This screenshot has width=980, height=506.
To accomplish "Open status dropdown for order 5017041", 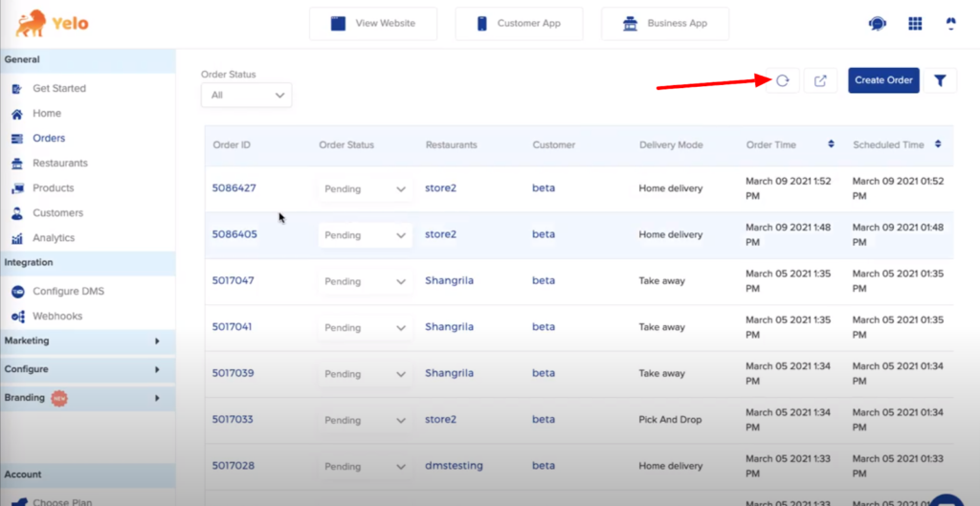I will tap(365, 328).
